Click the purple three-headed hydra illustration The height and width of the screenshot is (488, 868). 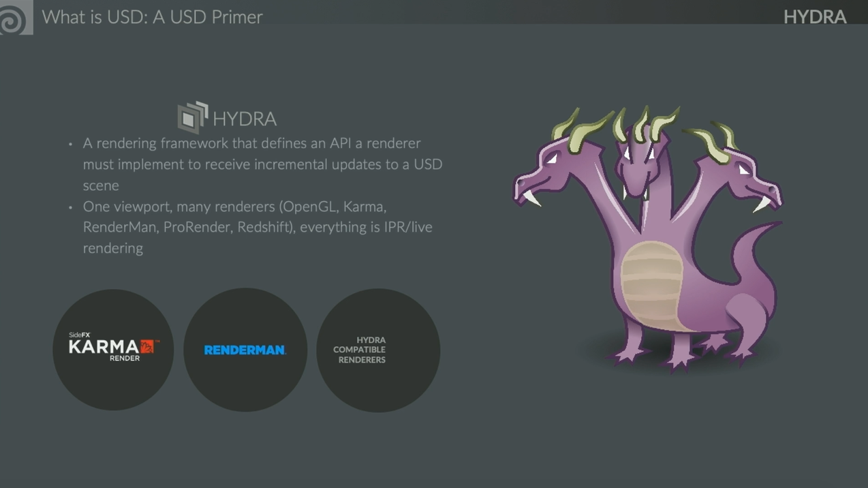pyautogui.click(x=647, y=239)
